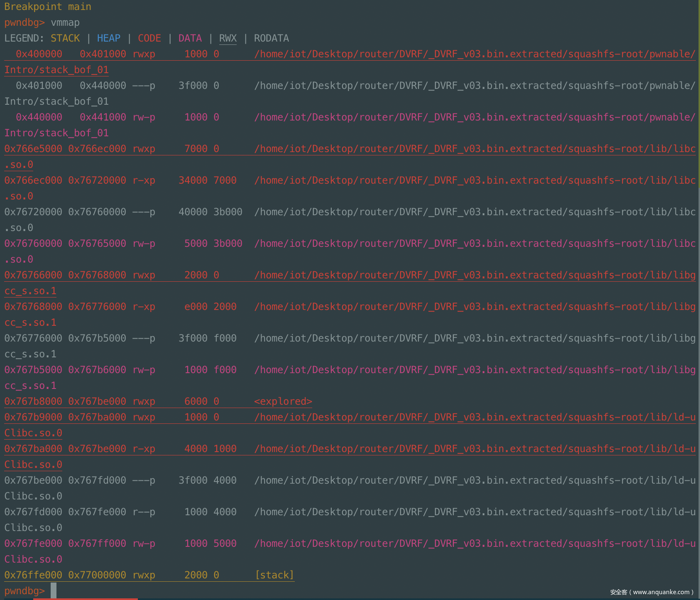Click the DATA label in the legend
The width and height of the screenshot is (700, 600).
[190, 38]
